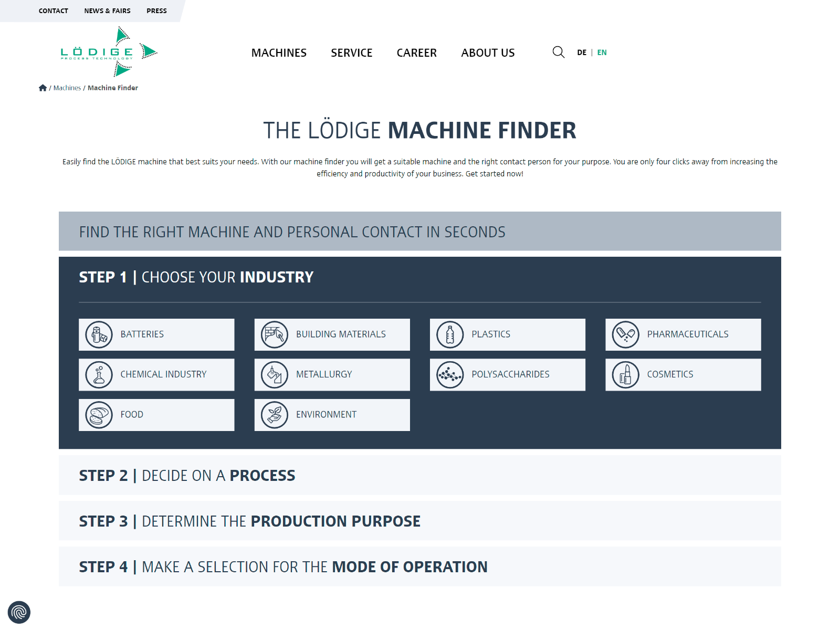840x630 pixels.
Task: Click the Cosmetics lipstick icon
Action: pos(625,375)
